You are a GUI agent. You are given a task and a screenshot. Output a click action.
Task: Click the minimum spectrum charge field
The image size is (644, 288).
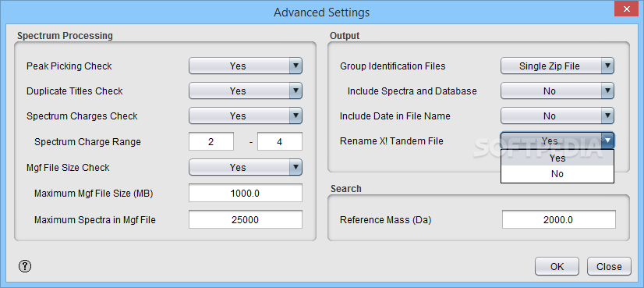click(x=211, y=141)
